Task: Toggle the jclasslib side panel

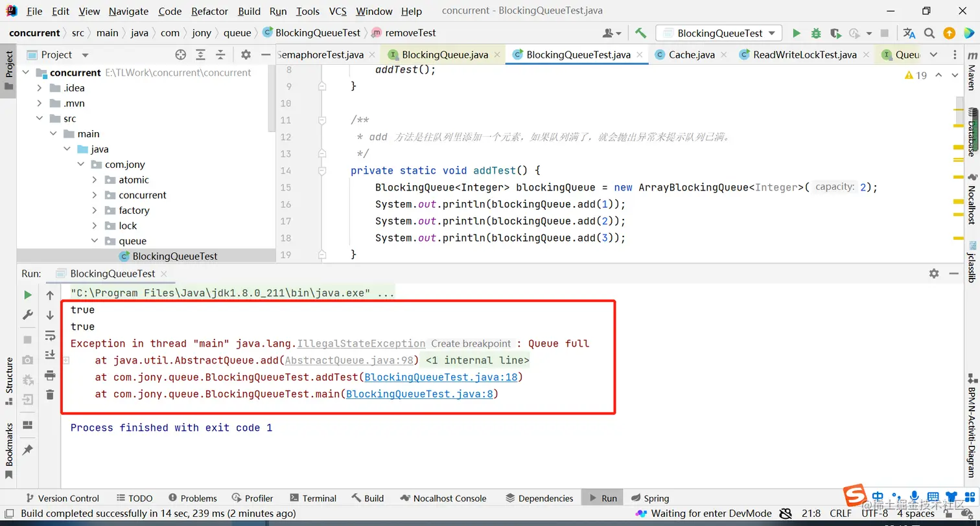Action: (972, 261)
